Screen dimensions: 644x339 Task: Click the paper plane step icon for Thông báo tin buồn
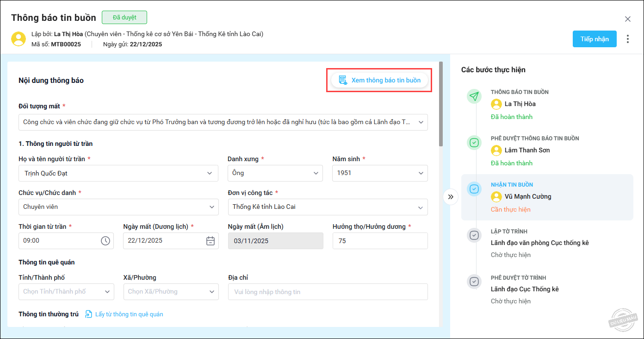click(474, 96)
